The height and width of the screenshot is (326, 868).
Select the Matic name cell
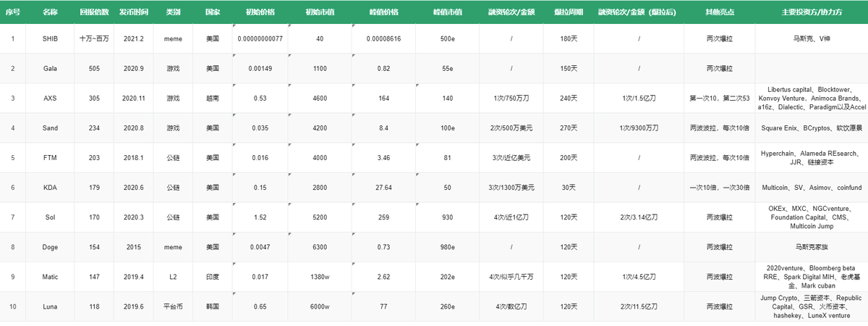coord(49,276)
